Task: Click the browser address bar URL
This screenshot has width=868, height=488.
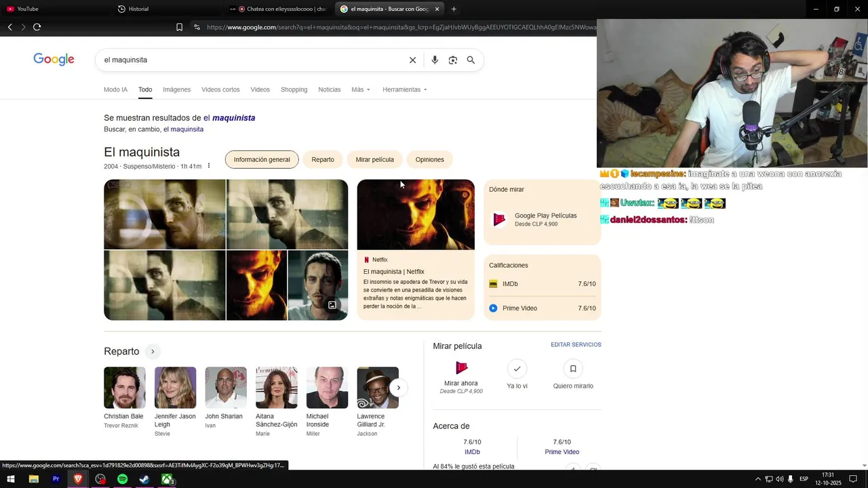Action: [x=400, y=27]
